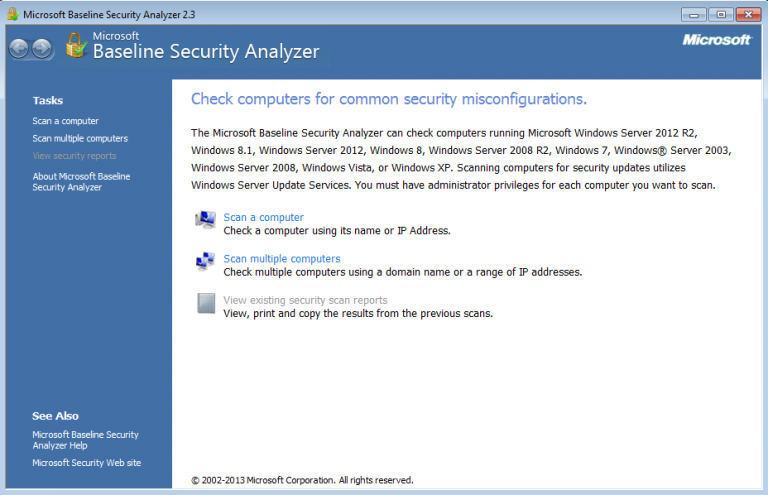Open View existing security scan reports
This screenshot has height=495, width=768.
305,300
